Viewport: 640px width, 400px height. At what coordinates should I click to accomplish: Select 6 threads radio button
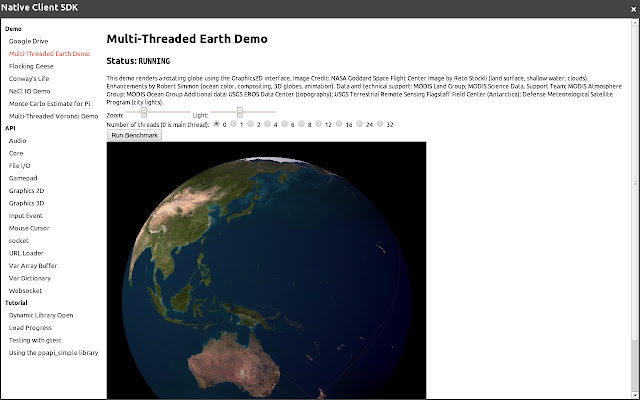tap(284, 124)
